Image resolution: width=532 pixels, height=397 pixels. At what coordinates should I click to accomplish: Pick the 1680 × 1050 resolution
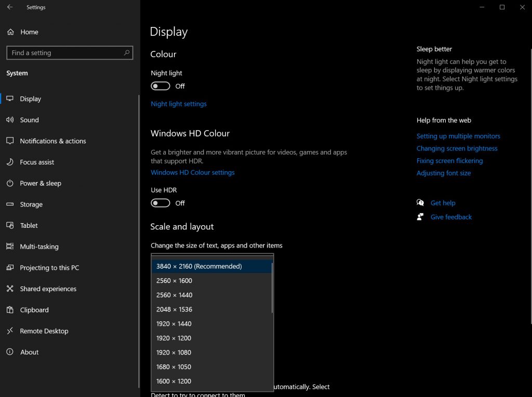tap(174, 367)
